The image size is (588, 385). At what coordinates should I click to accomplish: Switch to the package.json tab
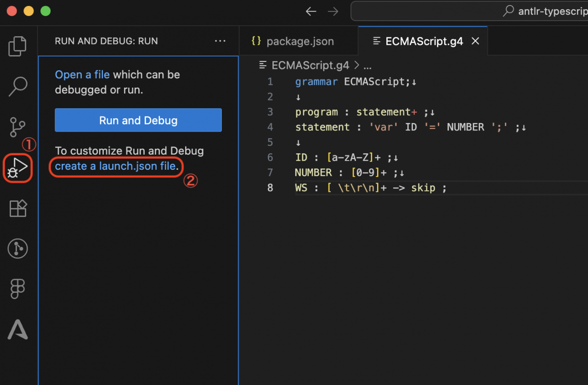(300, 41)
